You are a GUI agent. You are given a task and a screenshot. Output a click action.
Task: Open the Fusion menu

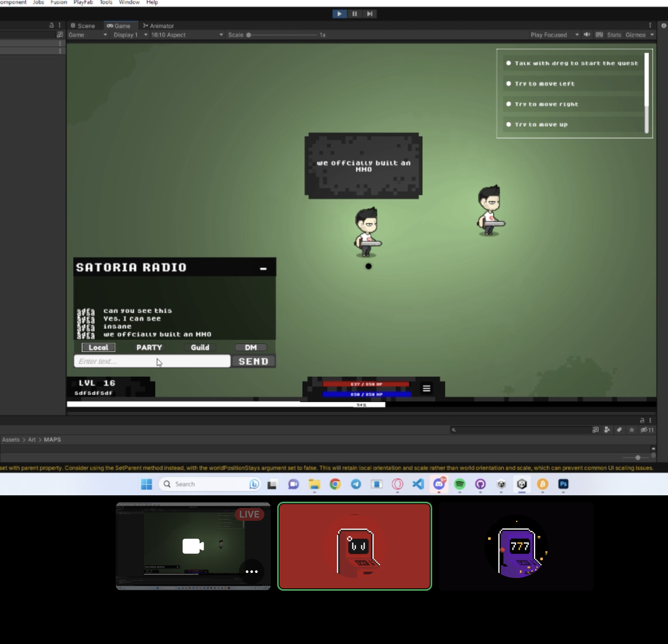click(x=59, y=2)
